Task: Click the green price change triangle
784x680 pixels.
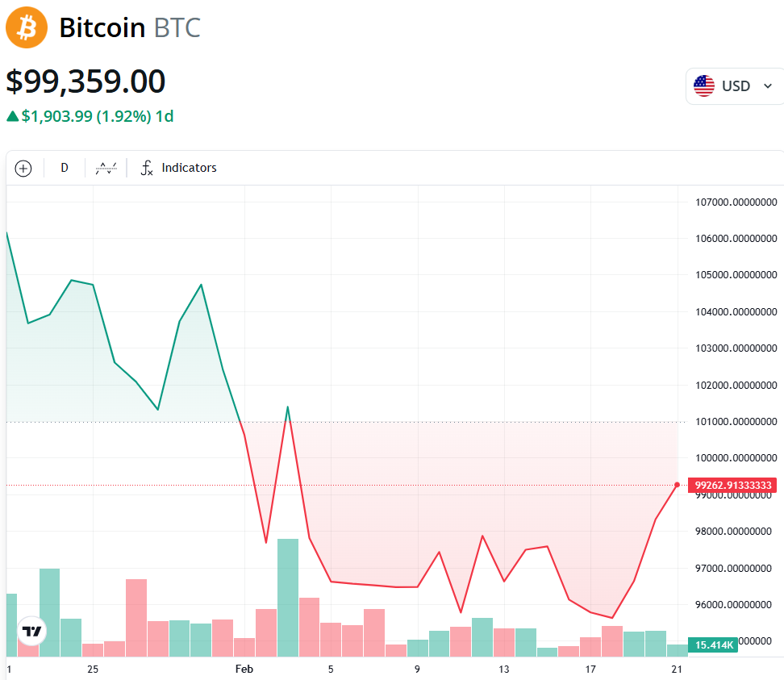Action: tap(12, 116)
